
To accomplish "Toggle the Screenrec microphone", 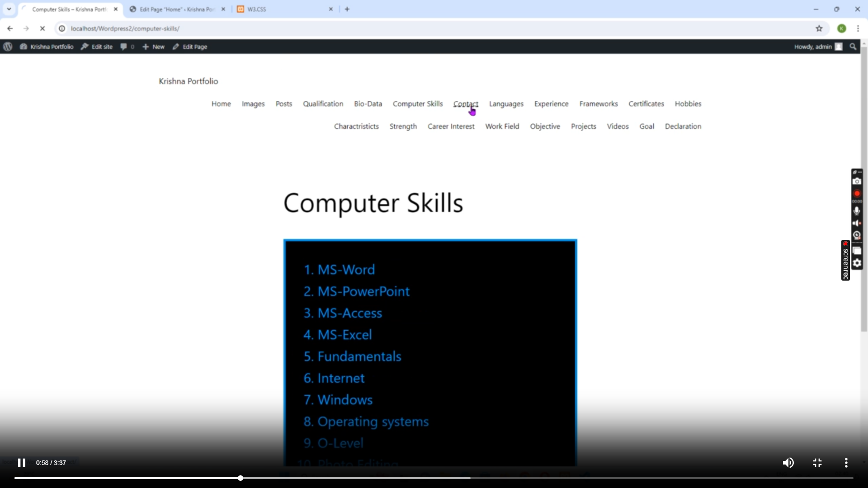I will tap(857, 211).
